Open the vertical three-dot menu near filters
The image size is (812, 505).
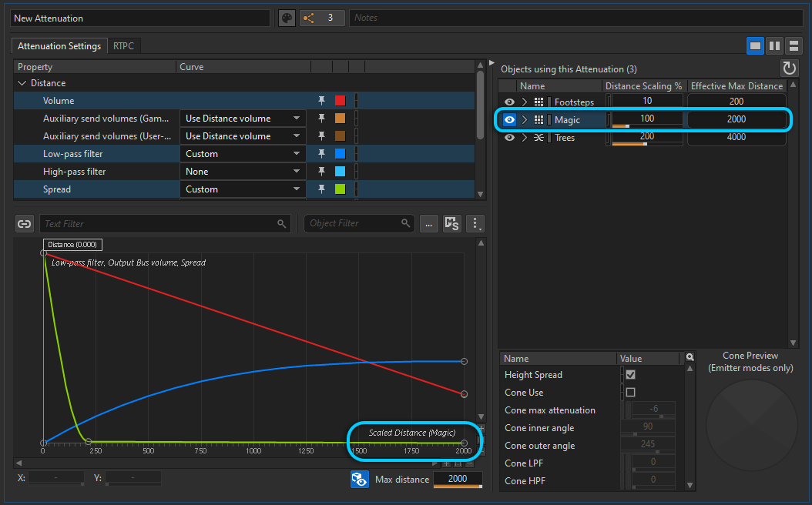pyautogui.click(x=475, y=223)
